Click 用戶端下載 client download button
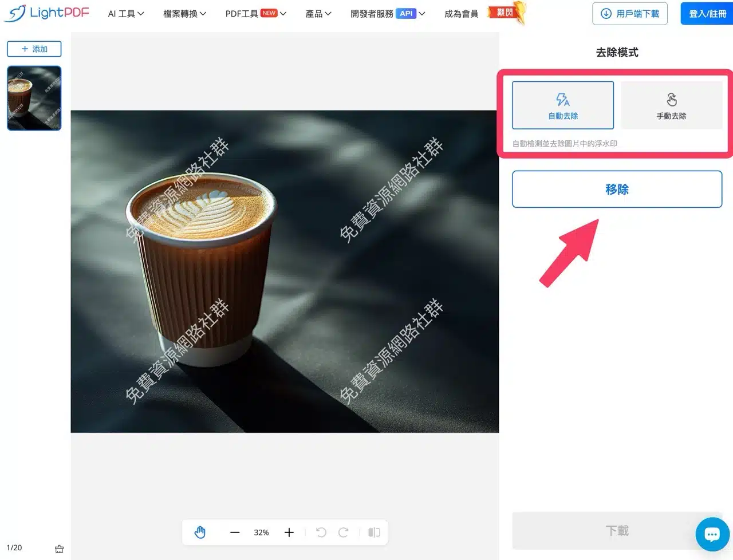The image size is (733, 560). [630, 14]
